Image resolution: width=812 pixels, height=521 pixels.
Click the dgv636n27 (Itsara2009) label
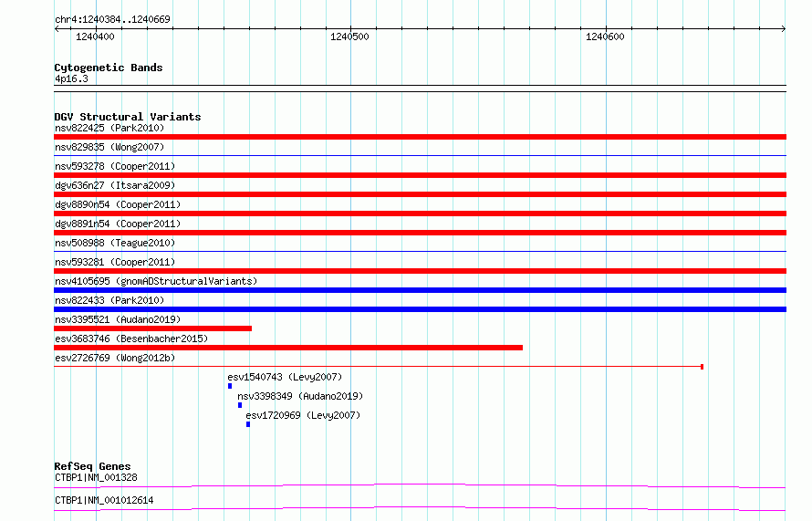pos(115,185)
